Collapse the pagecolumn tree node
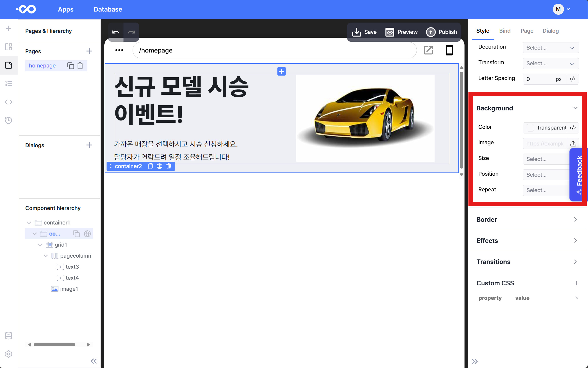 46,256
